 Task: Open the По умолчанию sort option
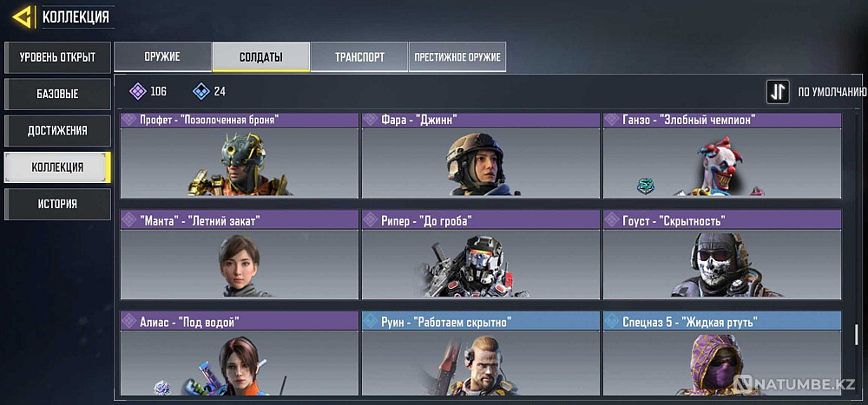pyautogui.click(x=832, y=93)
